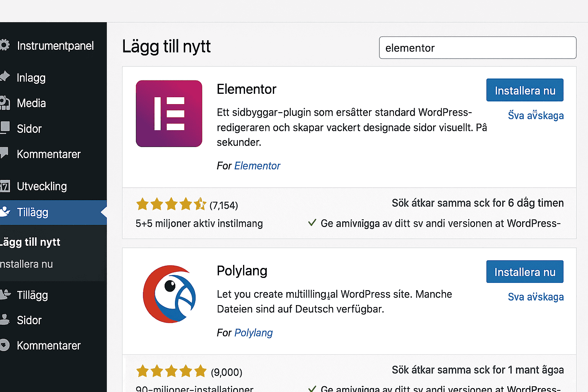This screenshot has width=588, height=392.
Task: Select Installera nu submenu entry
Action: pyautogui.click(x=26, y=264)
